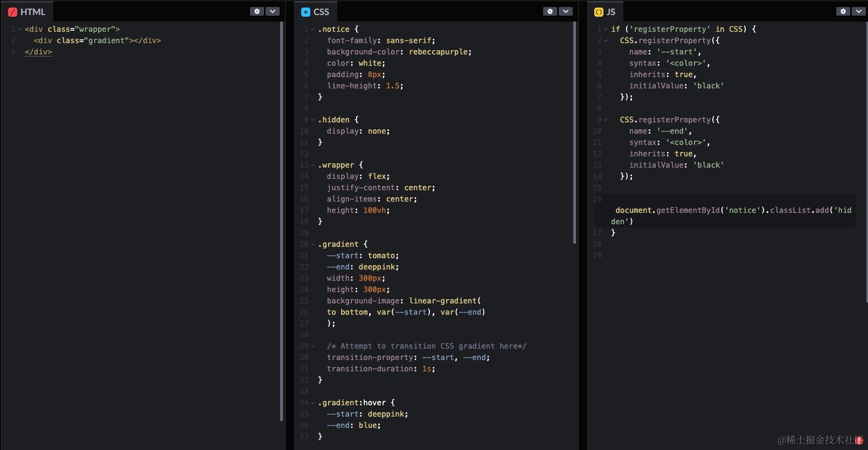Open CSS editor settings gear
The image size is (868, 450).
coord(550,11)
